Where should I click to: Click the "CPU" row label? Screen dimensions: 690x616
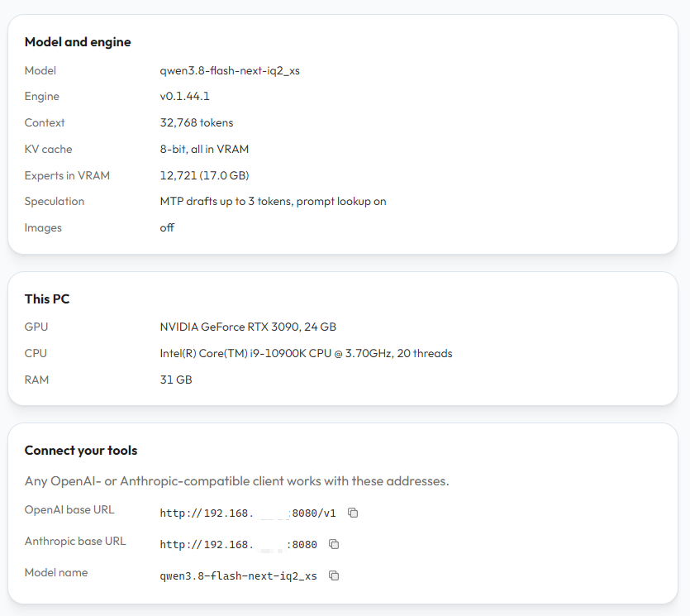[36, 353]
